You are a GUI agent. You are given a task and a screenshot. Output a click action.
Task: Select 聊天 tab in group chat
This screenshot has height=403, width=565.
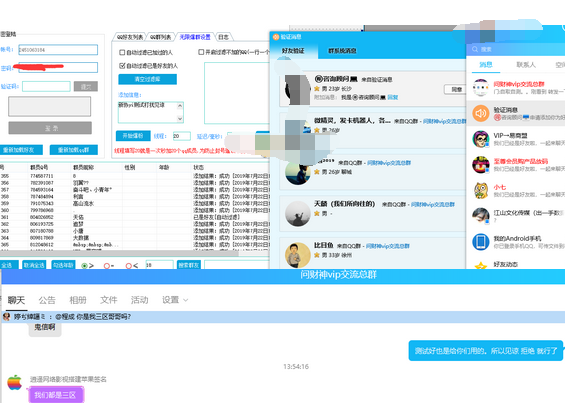pyautogui.click(x=16, y=300)
